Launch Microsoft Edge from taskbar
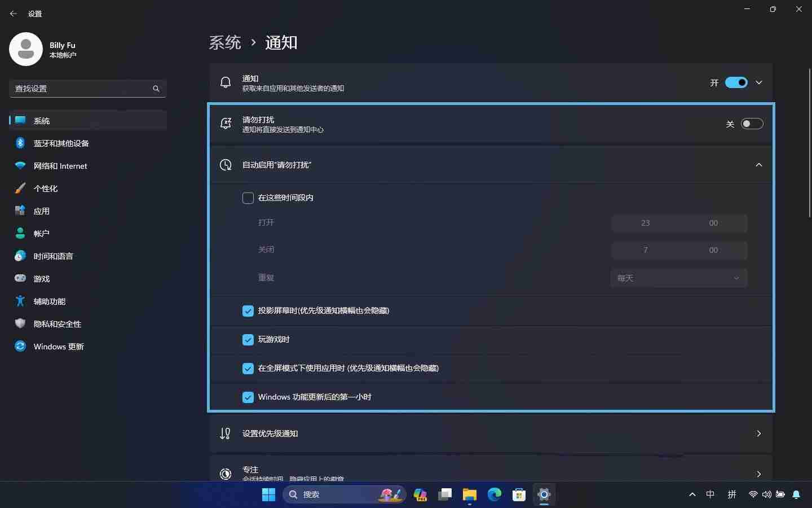The width and height of the screenshot is (812, 508). pyautogui.click(x=495, y=495)
